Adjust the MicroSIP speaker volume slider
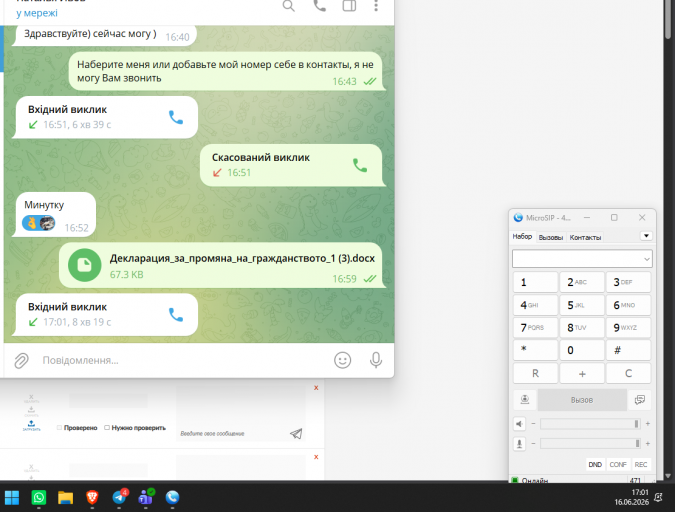Screen dimensions: 675x512 point(590,424)
